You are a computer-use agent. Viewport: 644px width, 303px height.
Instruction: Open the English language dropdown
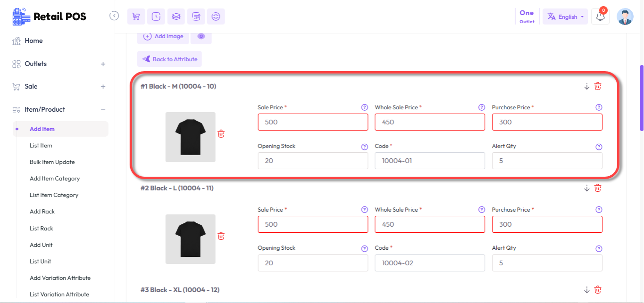(565, 16)
